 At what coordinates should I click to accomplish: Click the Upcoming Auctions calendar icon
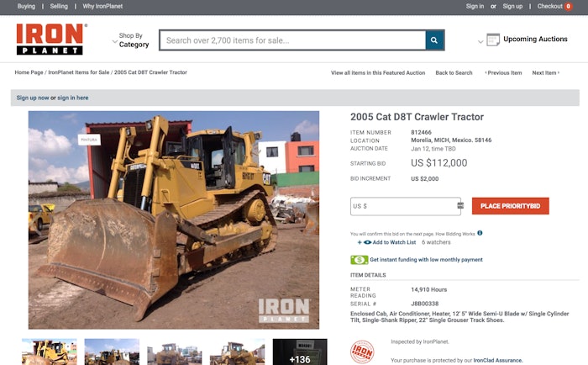(x=493, y=40)
